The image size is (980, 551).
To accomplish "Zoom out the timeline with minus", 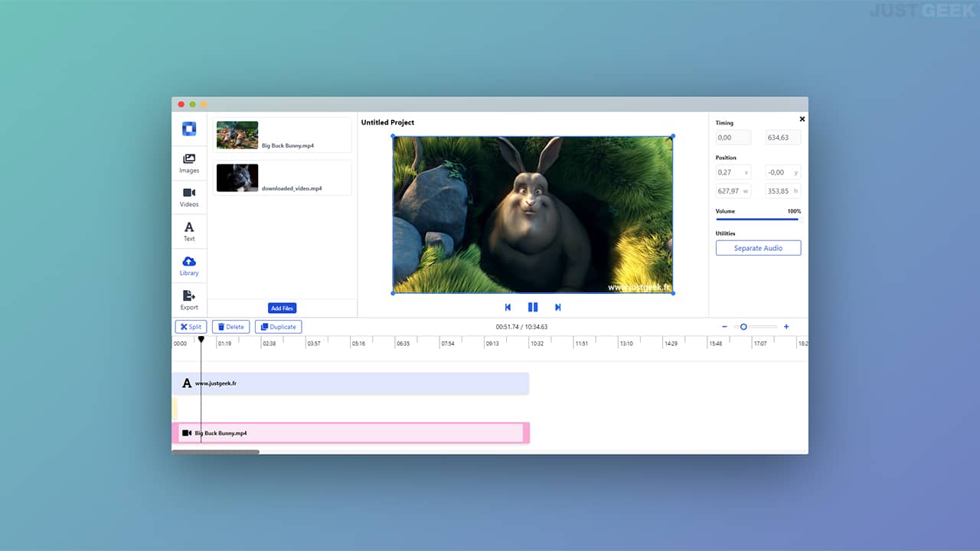I will coord(724,327).
